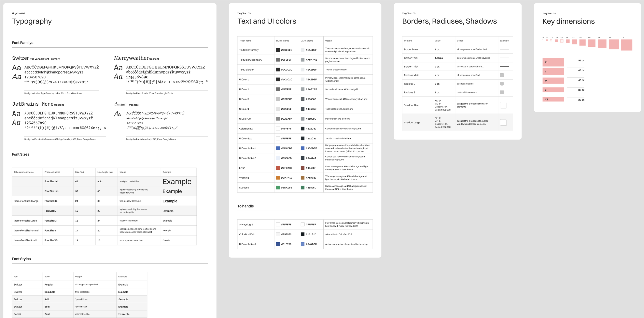Click the FontSize2XL large Example text
The image size is (644, 318).
(177, 182)
